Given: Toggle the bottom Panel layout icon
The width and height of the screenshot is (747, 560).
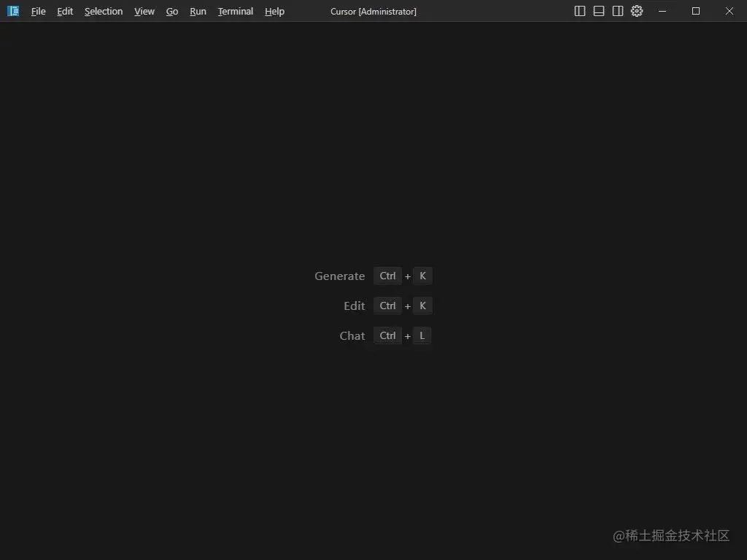Looking at the screenshot, I should pos(598,11).
